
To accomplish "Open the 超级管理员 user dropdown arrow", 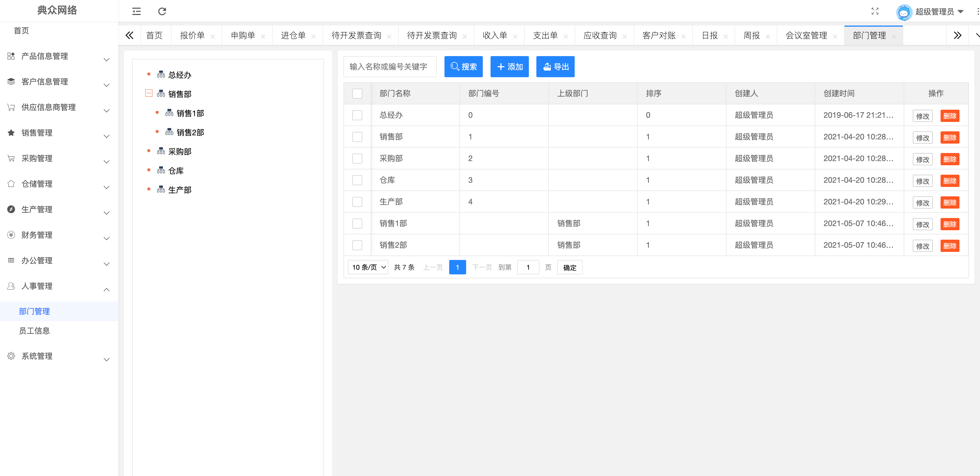I will click(x=961, y=12).
